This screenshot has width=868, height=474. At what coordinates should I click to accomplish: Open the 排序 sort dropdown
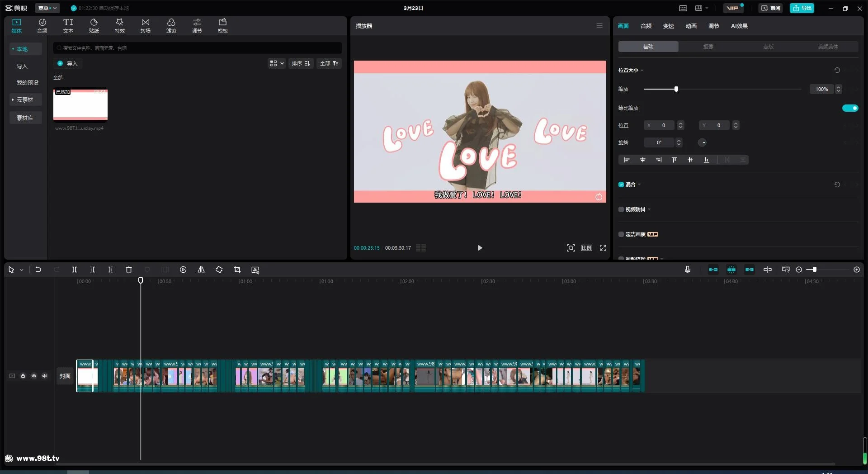tap(301, 63)
